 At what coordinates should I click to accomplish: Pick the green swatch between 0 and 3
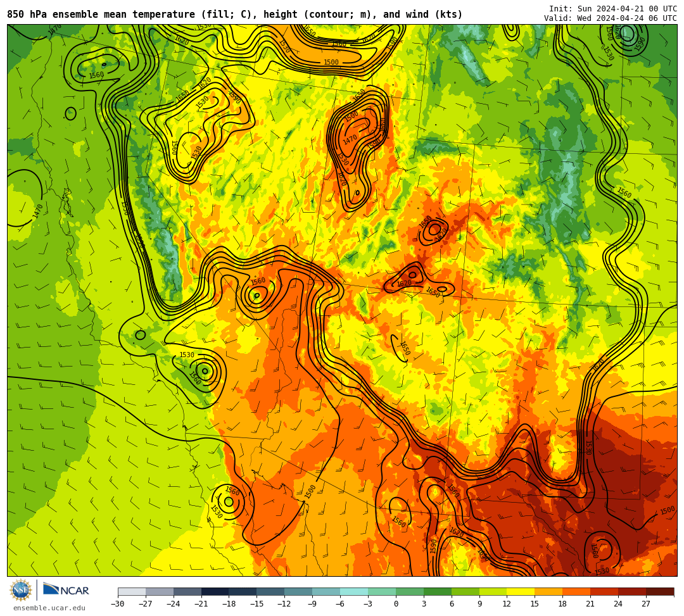point(410,591)
